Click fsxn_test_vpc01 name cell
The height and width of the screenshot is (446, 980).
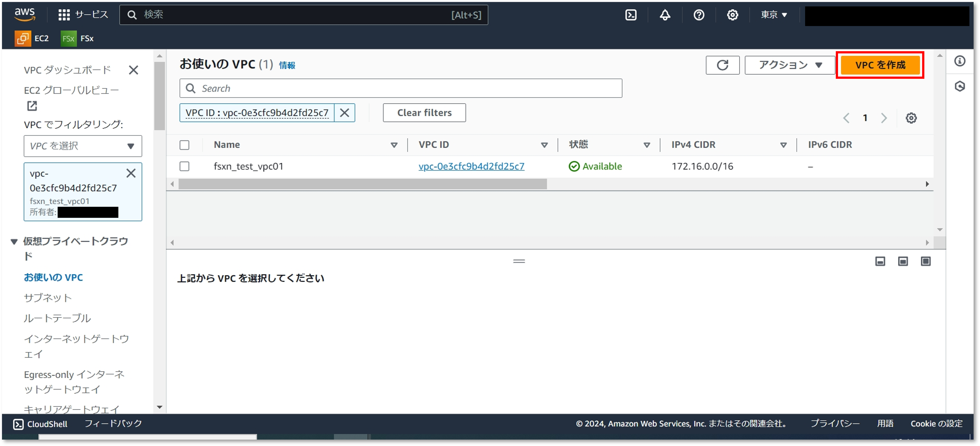click(x=248, y=166)
